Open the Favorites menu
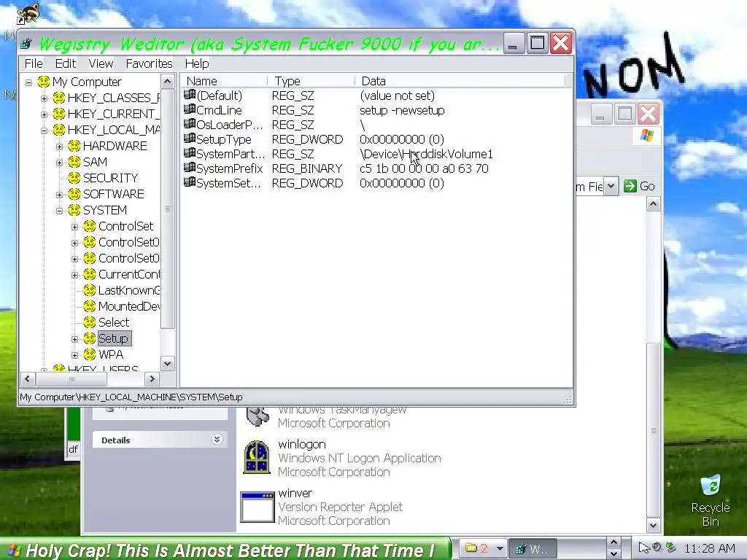Viewport: 747px width, 560px height. click(x=149, y=64)
